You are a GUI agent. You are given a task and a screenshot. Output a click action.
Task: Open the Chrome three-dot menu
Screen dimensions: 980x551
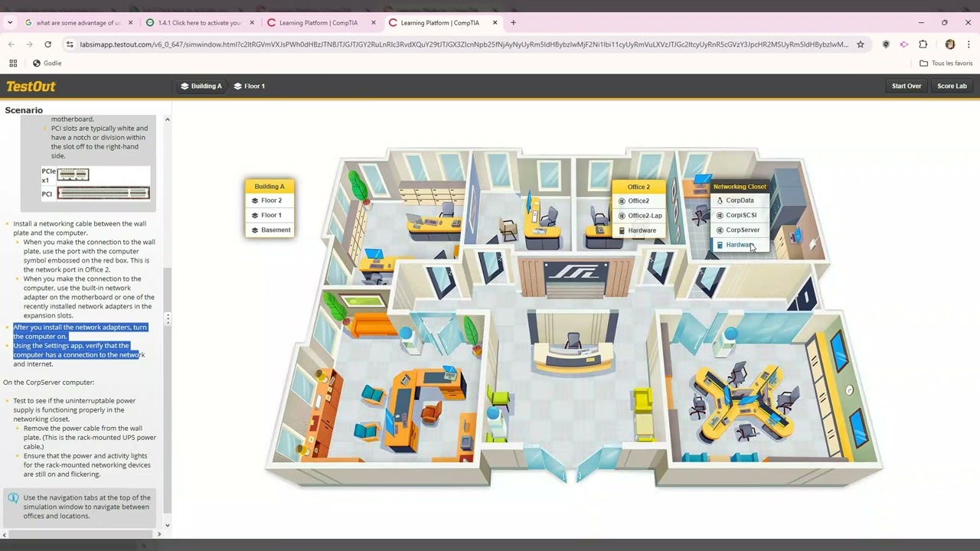pos(969,44)
